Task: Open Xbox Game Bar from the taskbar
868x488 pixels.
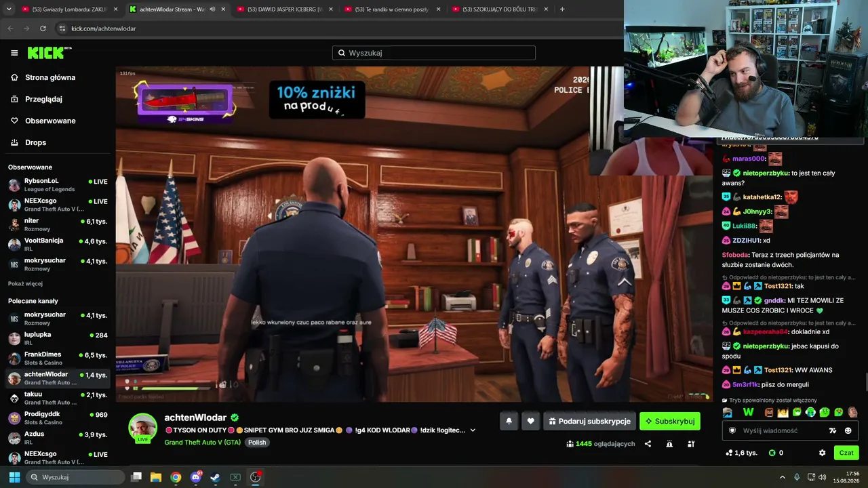Action: click(x=235, y=477)
